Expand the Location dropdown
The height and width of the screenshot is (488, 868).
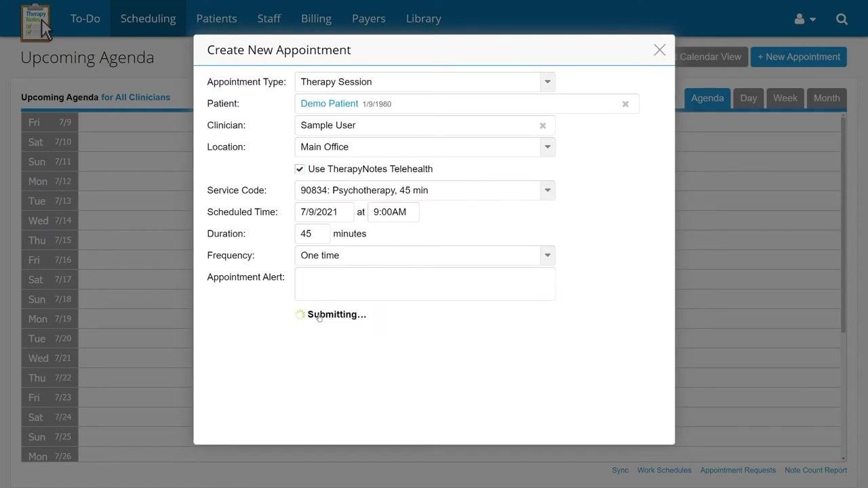(547, 147)
